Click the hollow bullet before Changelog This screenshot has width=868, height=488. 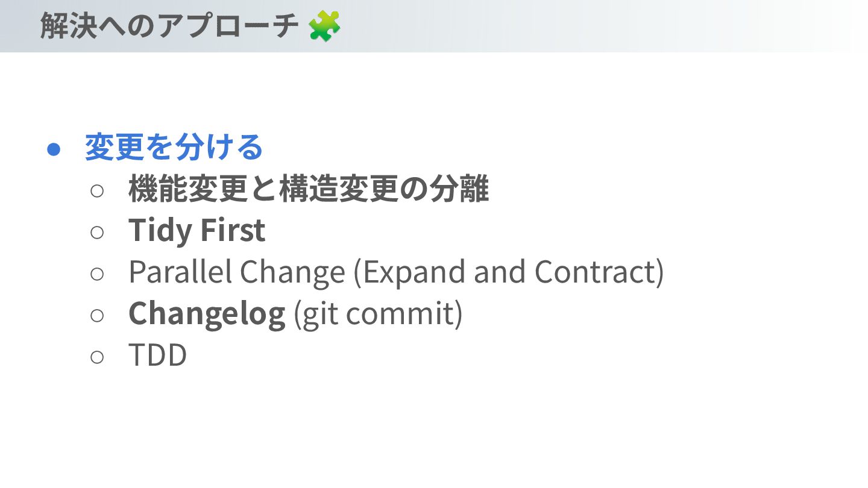pyautogui.click(x=97, y=315)
